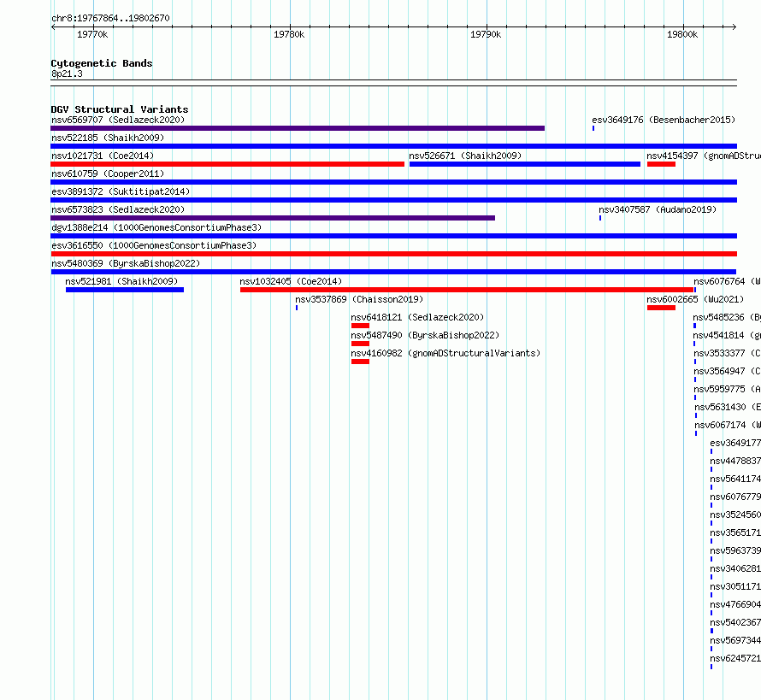Click the Cytogenetic Bands track title
This screenshot has height=700, width=761.
102,63
